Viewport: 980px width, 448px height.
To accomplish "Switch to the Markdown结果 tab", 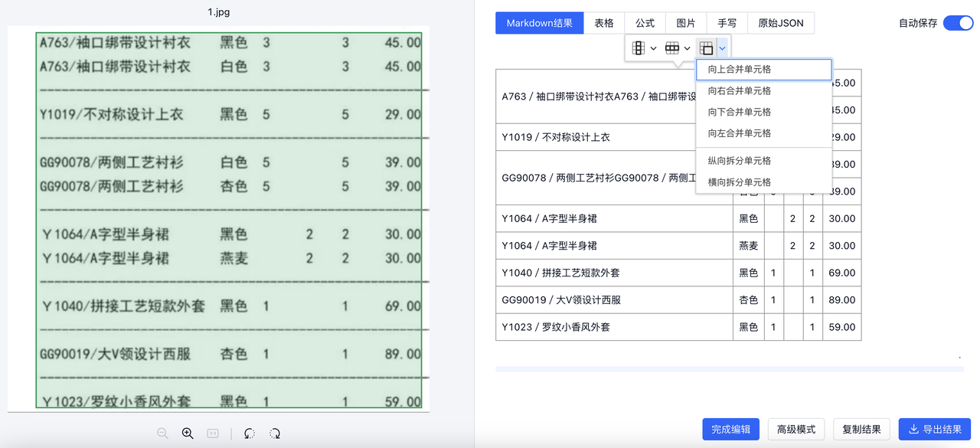I will [539, 23].
